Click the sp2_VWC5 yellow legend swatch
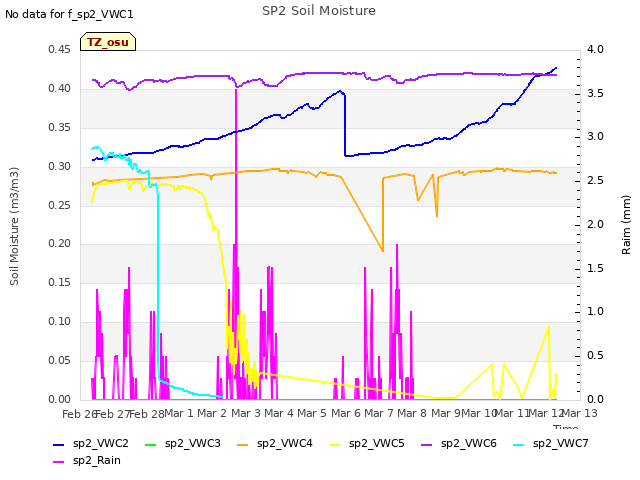 (335, 444)
